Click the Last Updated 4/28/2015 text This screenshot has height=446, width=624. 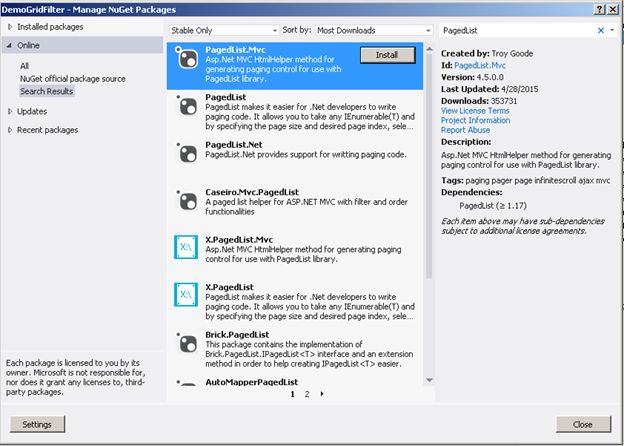pos(489,89)
